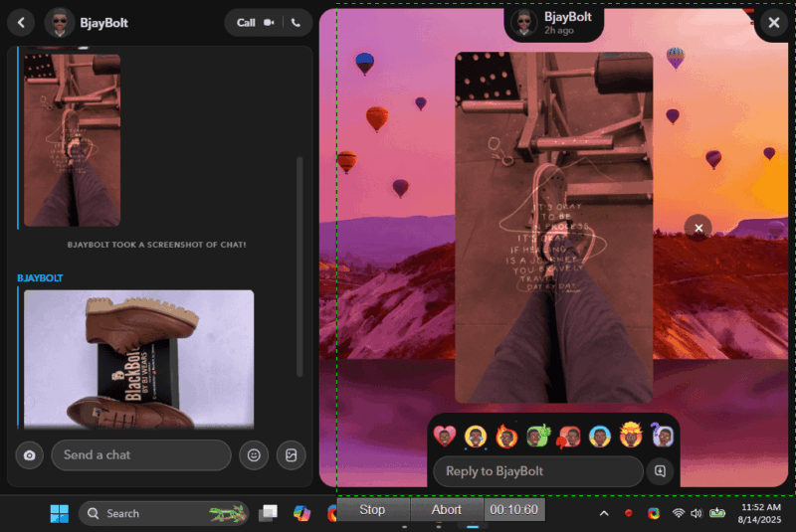Open BjayBolt's avatar in chat header

click(x=60, y=22)
